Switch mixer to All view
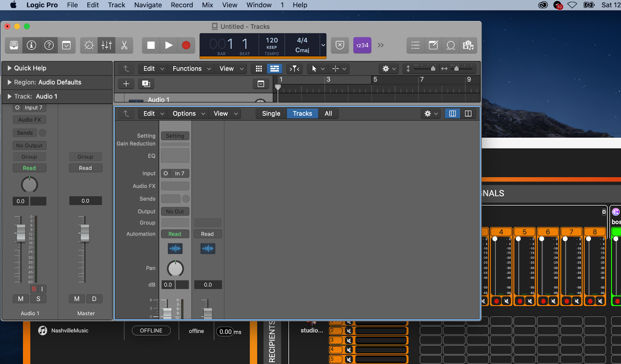Image resolution: width=621 pixels, height=364 pixels. click(x=328, y=114)
